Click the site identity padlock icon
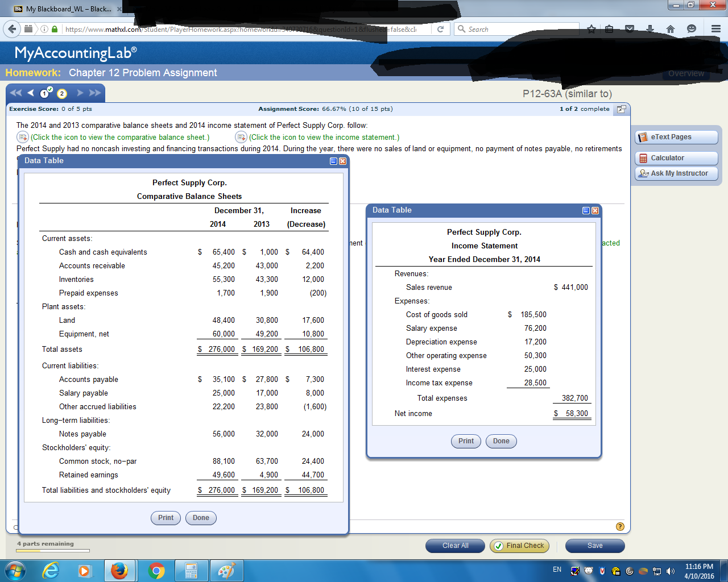Viewport: 728px width, 582px height. (55, 29)
